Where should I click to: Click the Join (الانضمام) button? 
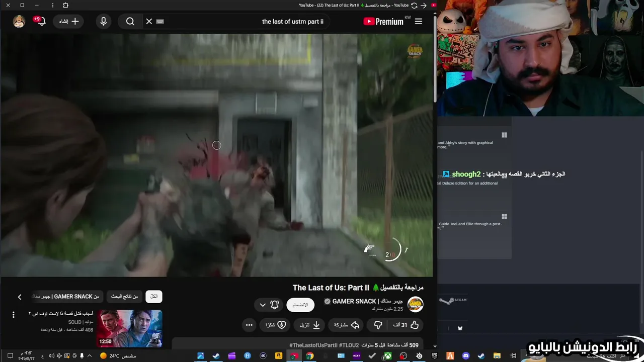(300, 305)
